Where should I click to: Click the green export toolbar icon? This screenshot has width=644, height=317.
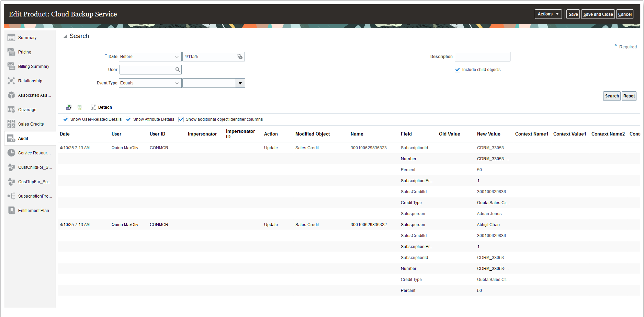(80, 107)
